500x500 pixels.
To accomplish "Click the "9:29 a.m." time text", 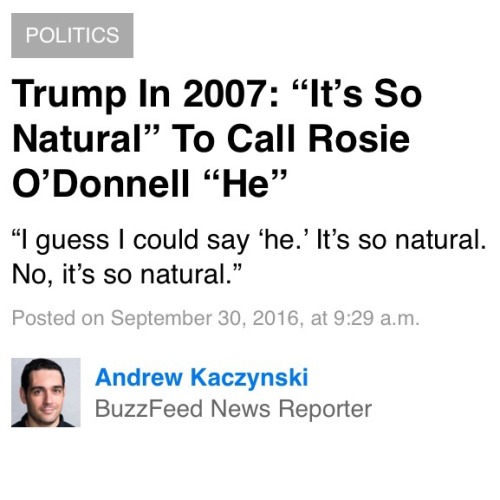I will (376, 318).
